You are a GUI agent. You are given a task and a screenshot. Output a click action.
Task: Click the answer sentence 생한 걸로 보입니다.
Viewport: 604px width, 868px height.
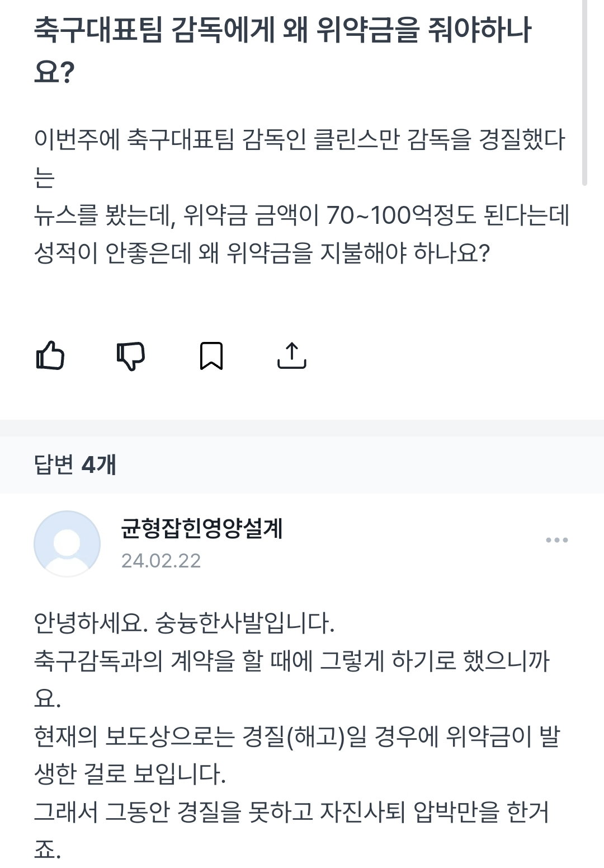pos(130,775)
